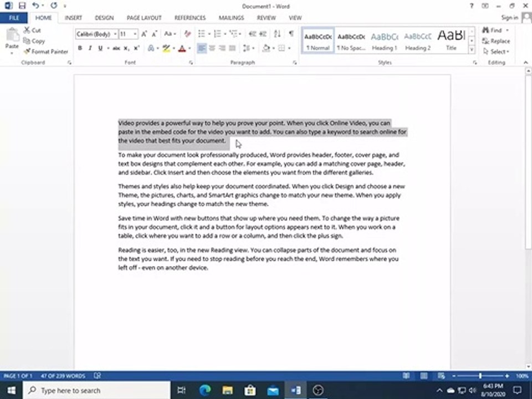Click the zoom slider handle
Image resolution: width=532 pixels, height=399 pixels.
(480, 376)
